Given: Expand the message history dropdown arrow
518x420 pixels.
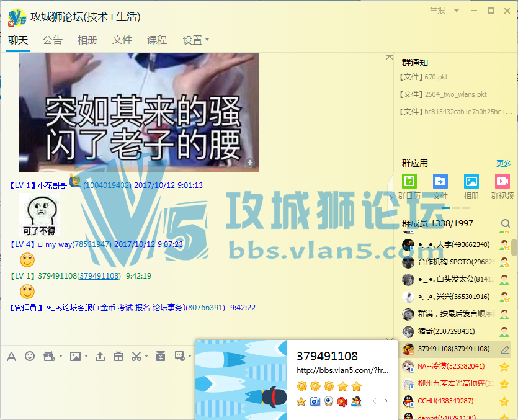Looking at the screenshot, I should point(190,356).
